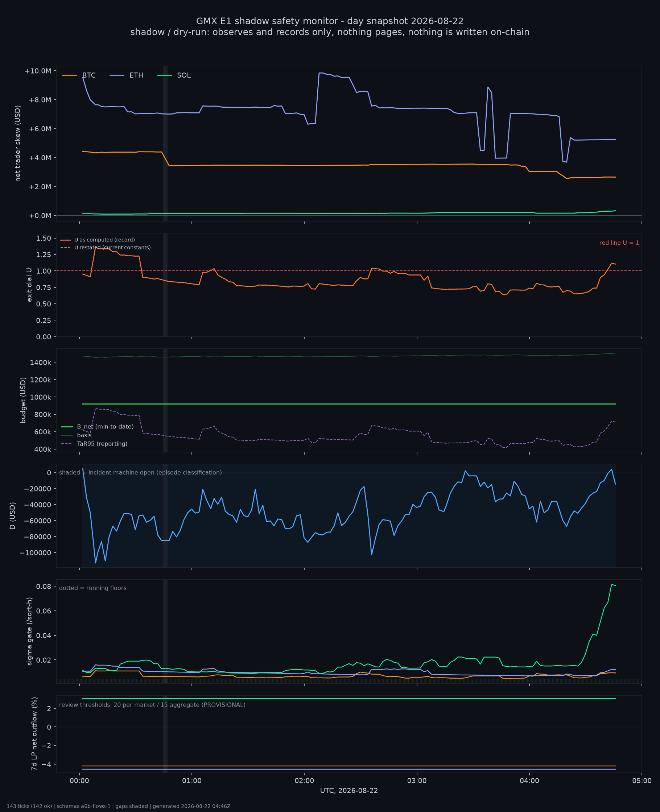Click the 00:00 time tick label
This screenshot has width=660, height=812.
point(79,781)
